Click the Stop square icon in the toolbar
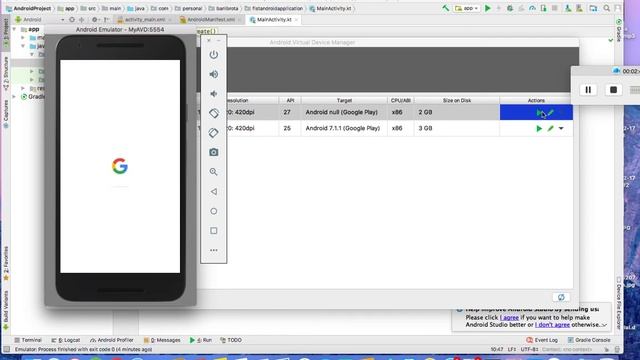Screen dimensions: 640x360 coord(555,8)
